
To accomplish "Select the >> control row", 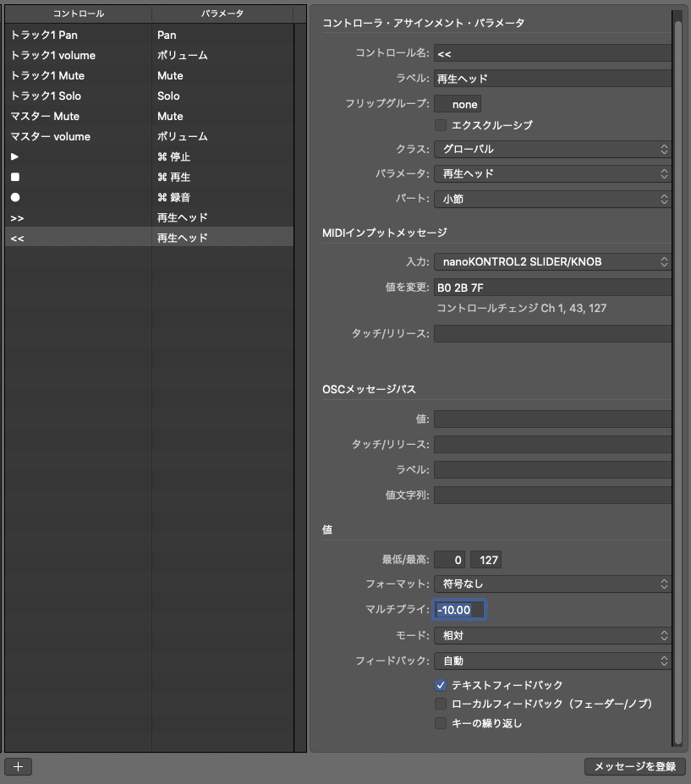I will (149, 217).
